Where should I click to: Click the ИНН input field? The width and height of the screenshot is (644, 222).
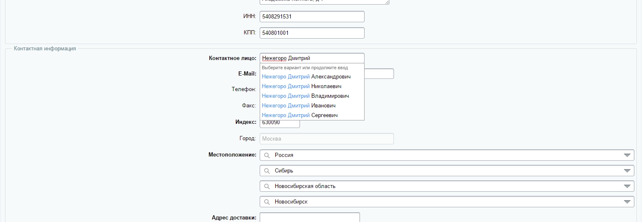click(312, 17)
